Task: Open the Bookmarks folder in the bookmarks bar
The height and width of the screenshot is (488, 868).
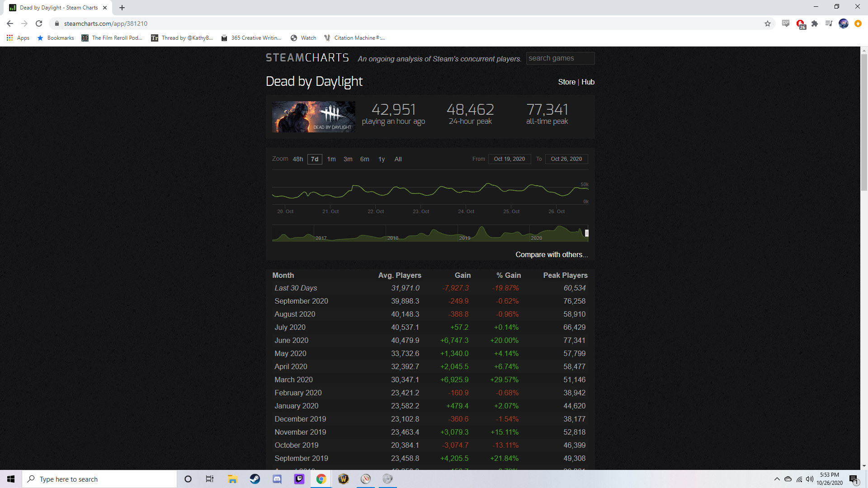Action: click(56, 38)
